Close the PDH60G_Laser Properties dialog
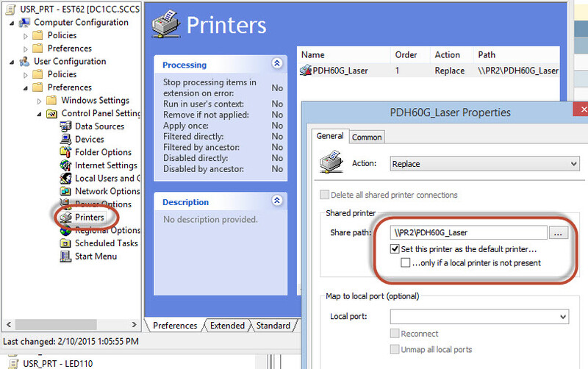 [582, 109]
